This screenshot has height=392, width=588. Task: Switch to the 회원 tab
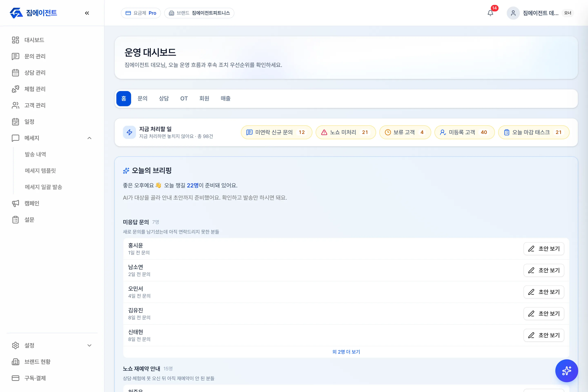204,98
